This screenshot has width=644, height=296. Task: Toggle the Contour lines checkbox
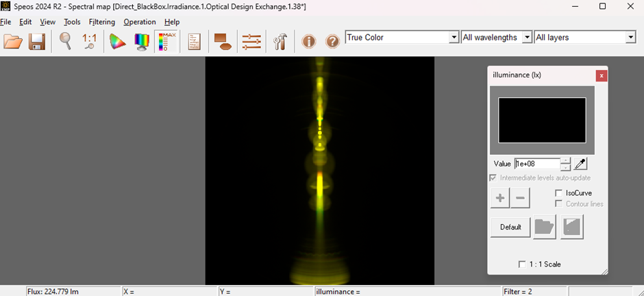(558, 203)
